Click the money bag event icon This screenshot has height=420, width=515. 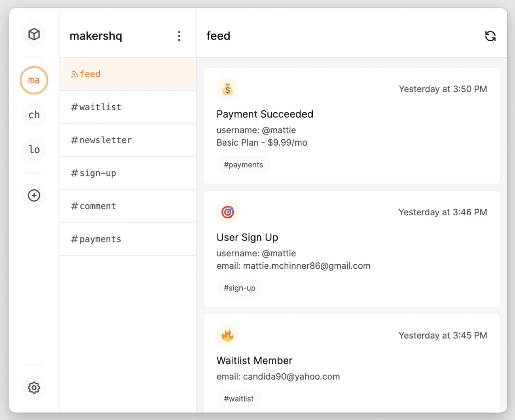227,89
